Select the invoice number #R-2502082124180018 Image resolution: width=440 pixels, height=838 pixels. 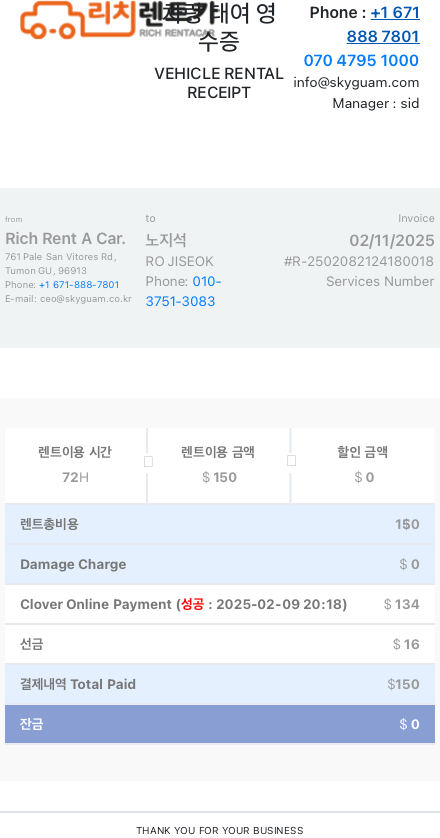(359, 261)
